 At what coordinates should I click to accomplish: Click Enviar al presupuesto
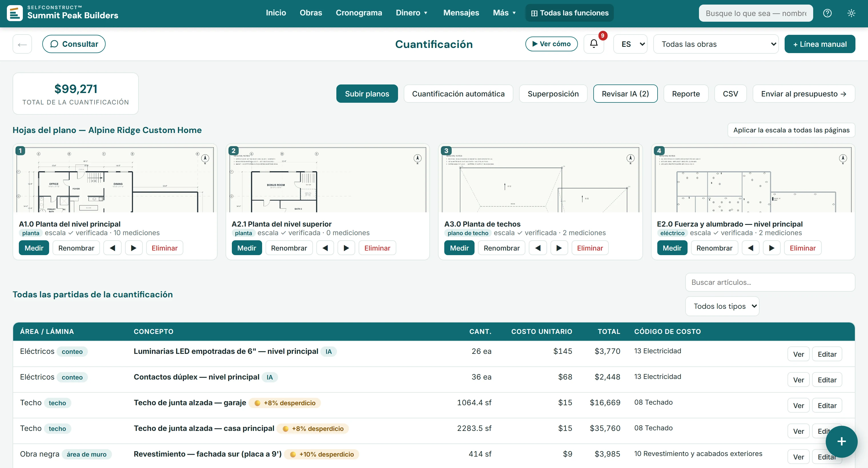pyautogui.click(x=804, y=94)
